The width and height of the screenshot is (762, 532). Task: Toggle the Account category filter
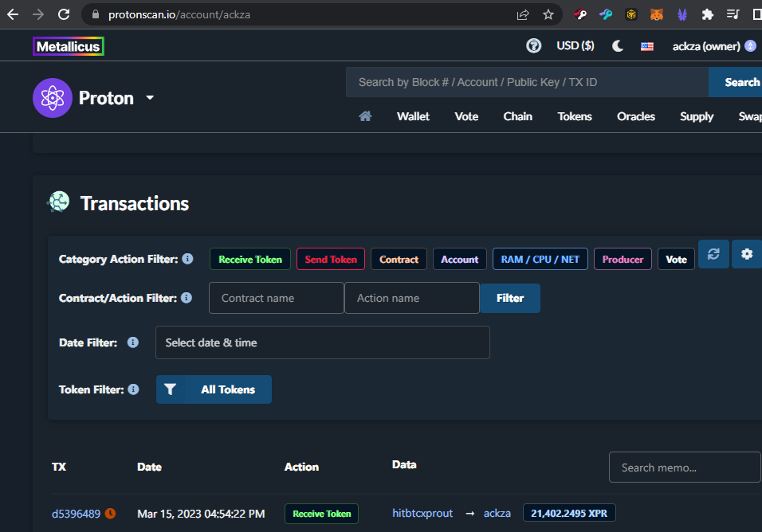(x=460, y=259)
